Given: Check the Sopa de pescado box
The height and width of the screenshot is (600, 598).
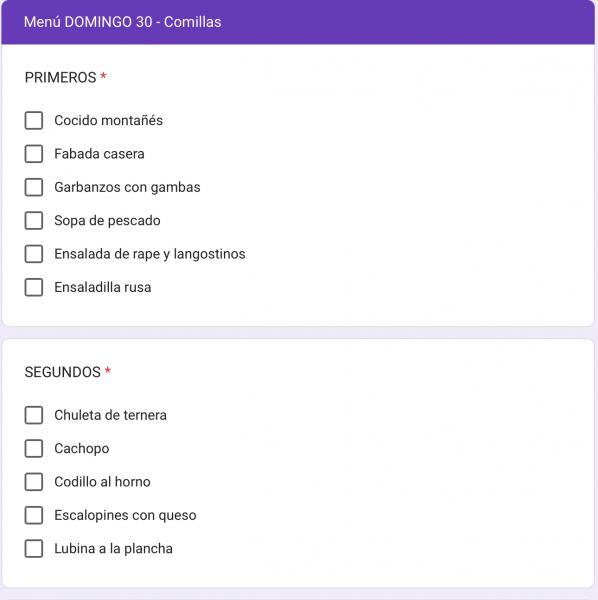Looking at the screenshot, I should pos(34,221).
